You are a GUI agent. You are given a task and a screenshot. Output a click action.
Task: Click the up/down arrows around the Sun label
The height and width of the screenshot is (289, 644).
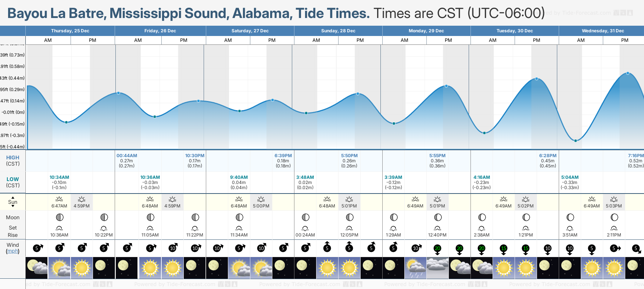pos(13,202)
